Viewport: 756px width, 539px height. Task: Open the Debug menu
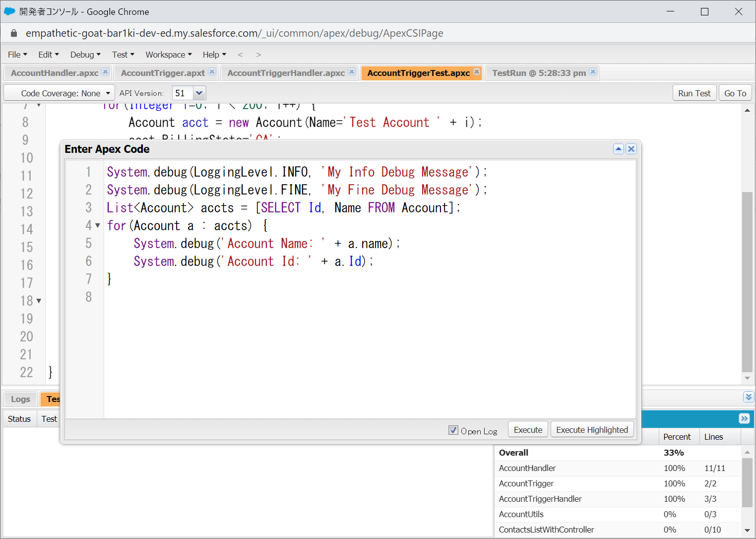click(85, 55)
